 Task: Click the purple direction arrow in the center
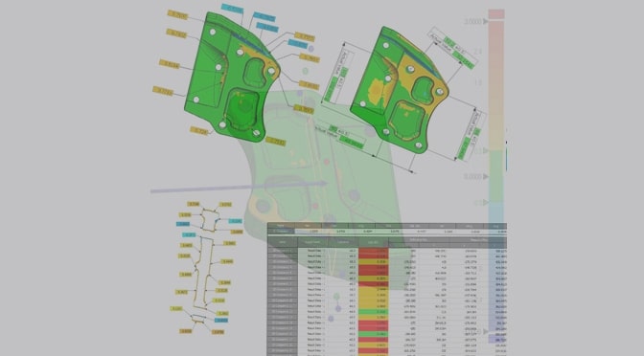pos(239,187)
